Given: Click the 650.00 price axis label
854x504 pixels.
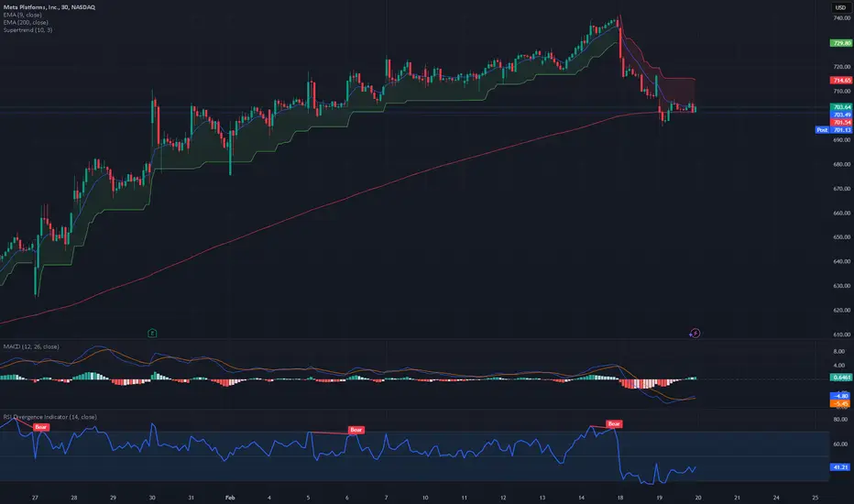Looking at the screenshot, I should pos(842,237).
